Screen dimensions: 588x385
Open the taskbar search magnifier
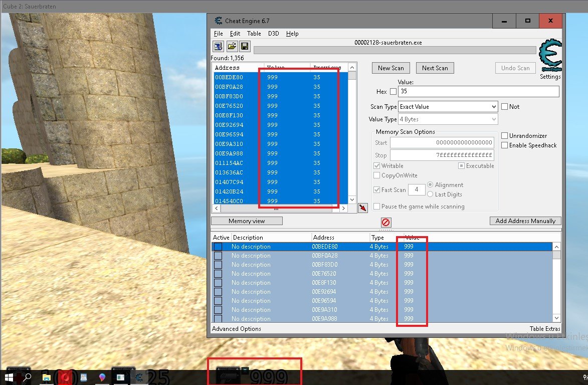28,377
